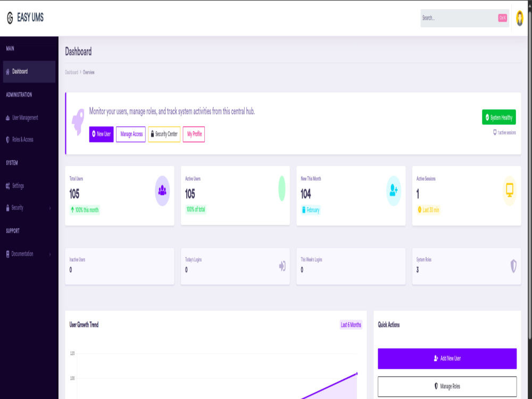Open the Dashboard sidebar item
The height and width of the screenshot is (399, 532).
pyautogui.click(x=29, y=72)
